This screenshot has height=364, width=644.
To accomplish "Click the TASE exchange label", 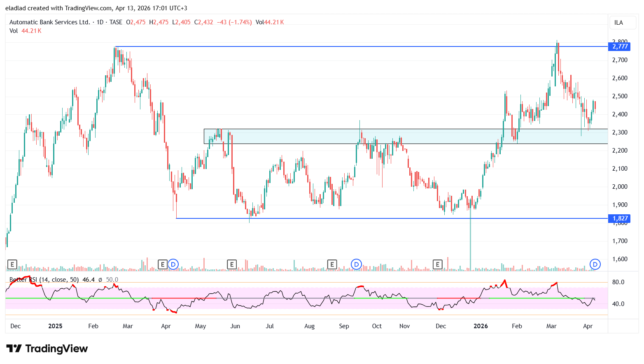I will [x=116, y=22].
